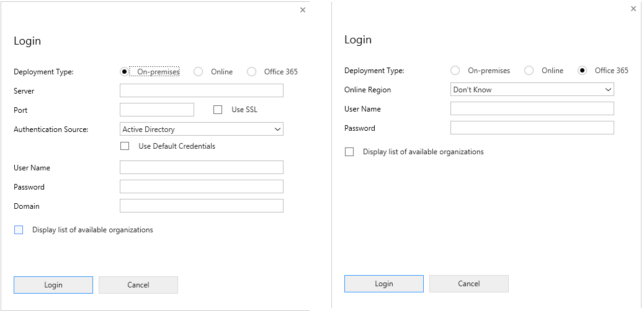Click the Domain text box
This screenshot has width=644, height=311.
201,206
